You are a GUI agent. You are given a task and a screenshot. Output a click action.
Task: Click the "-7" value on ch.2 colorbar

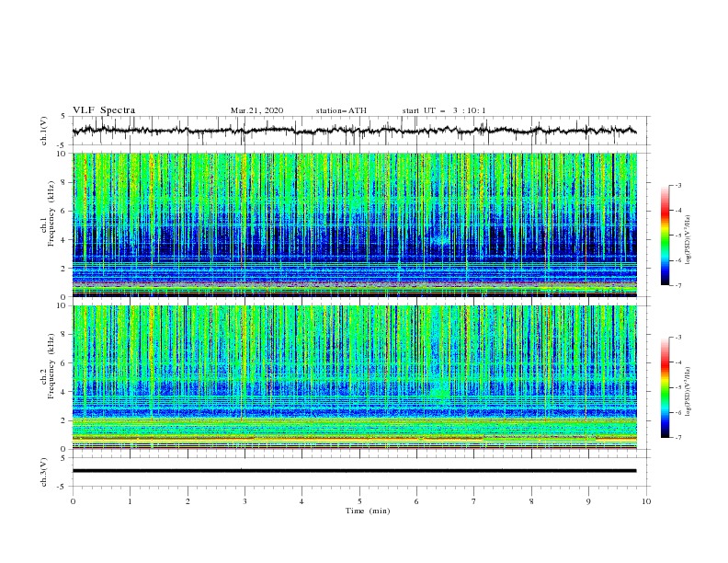(677, 438)
